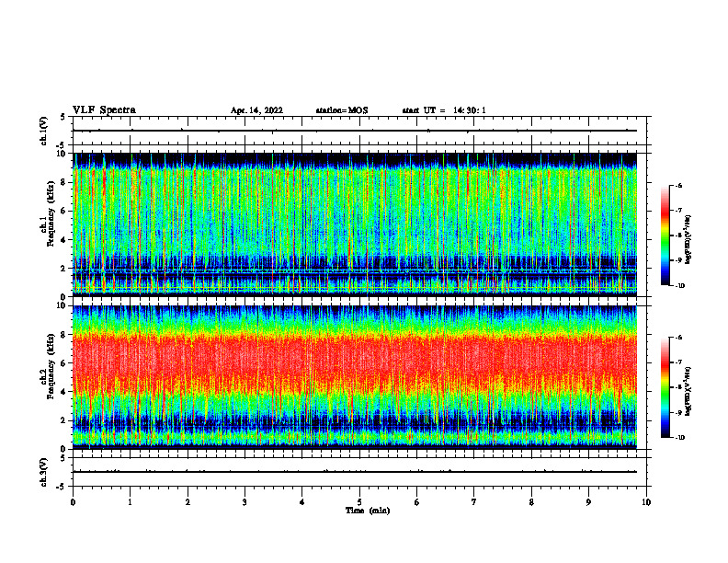Click the "8" kHz tick on ch.2 spectrogram
728x563 pixels.
64,335
